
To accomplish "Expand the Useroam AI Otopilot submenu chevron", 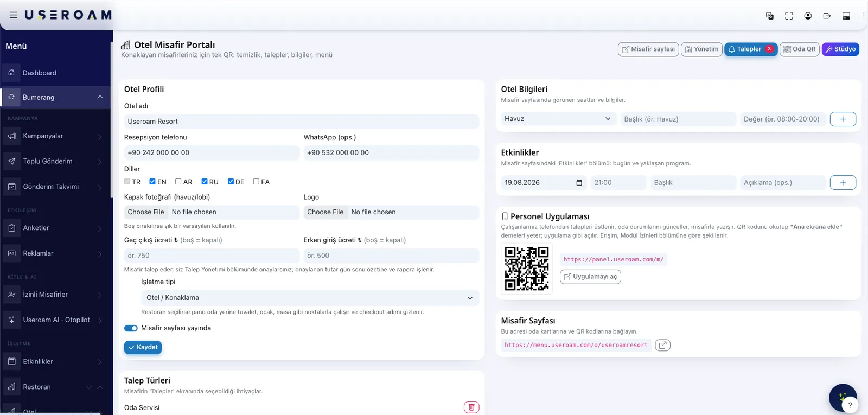I will tap(100, 321).
